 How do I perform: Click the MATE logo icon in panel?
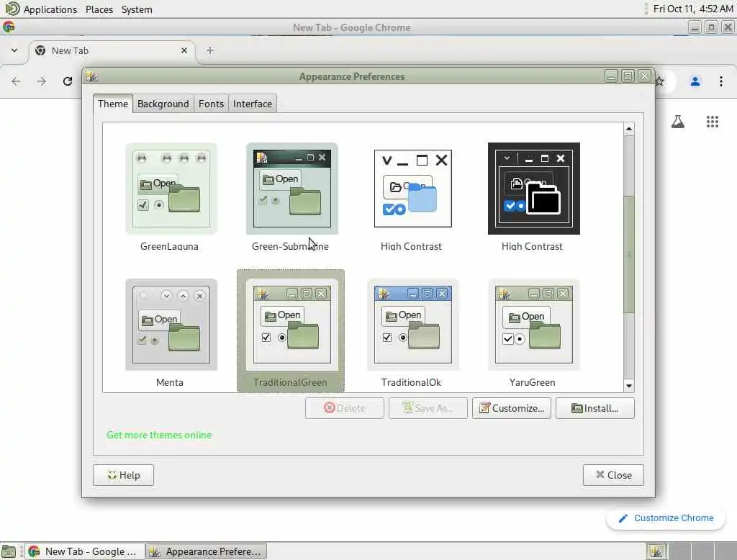click(12, 9)
